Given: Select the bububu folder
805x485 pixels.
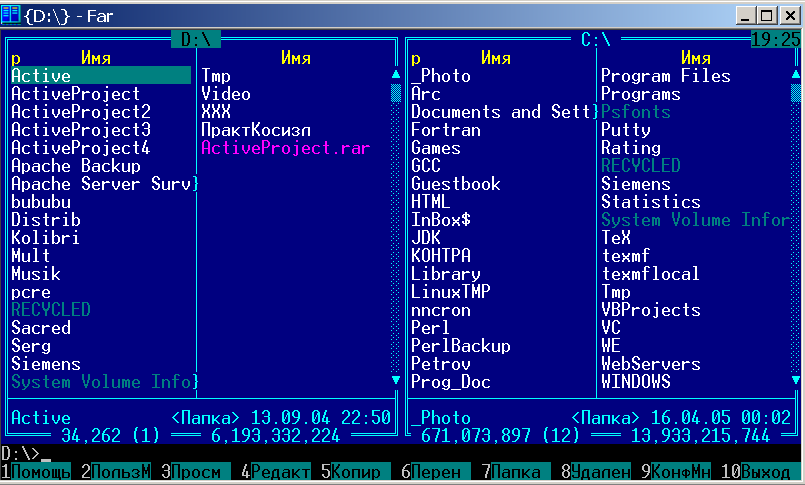Looking at the screenshot, I should pos(41,202).
